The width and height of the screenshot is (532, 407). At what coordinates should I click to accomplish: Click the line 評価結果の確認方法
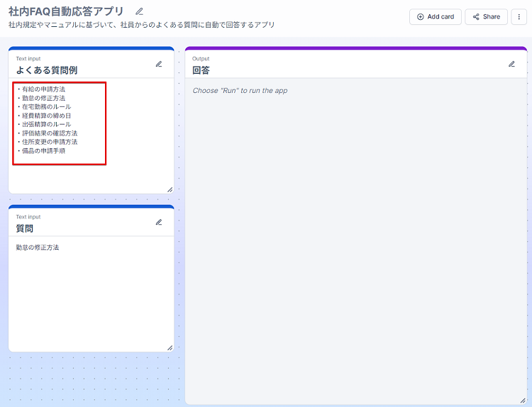click(x=47, y=133)
